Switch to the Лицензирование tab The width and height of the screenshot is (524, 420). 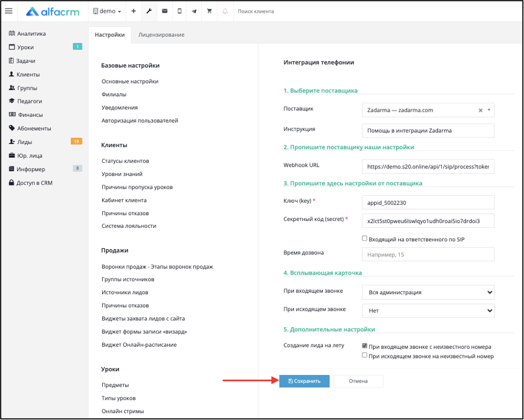pyautogui.click(x=161, y=35)
